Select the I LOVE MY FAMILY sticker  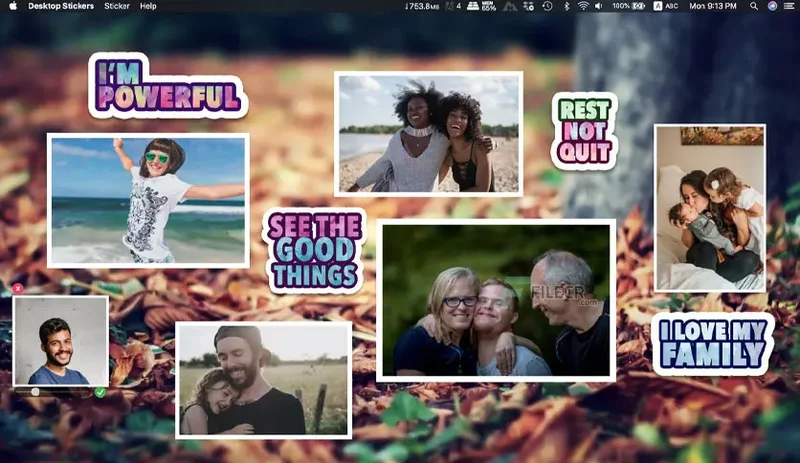[713, 344]
